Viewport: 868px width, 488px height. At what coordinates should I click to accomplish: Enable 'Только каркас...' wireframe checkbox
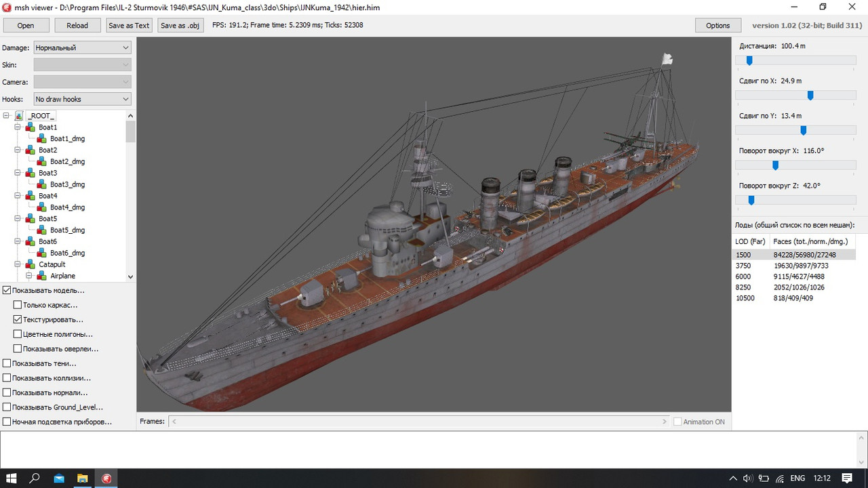[18, 305]
